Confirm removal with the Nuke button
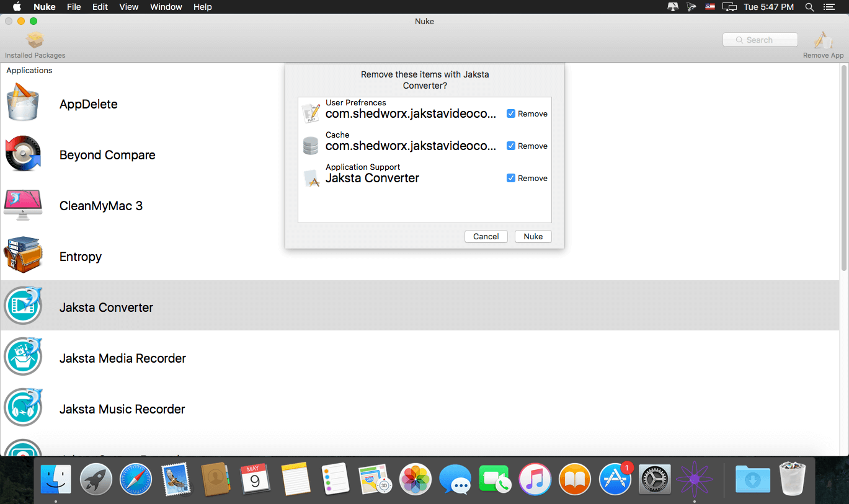 [533, 236]
